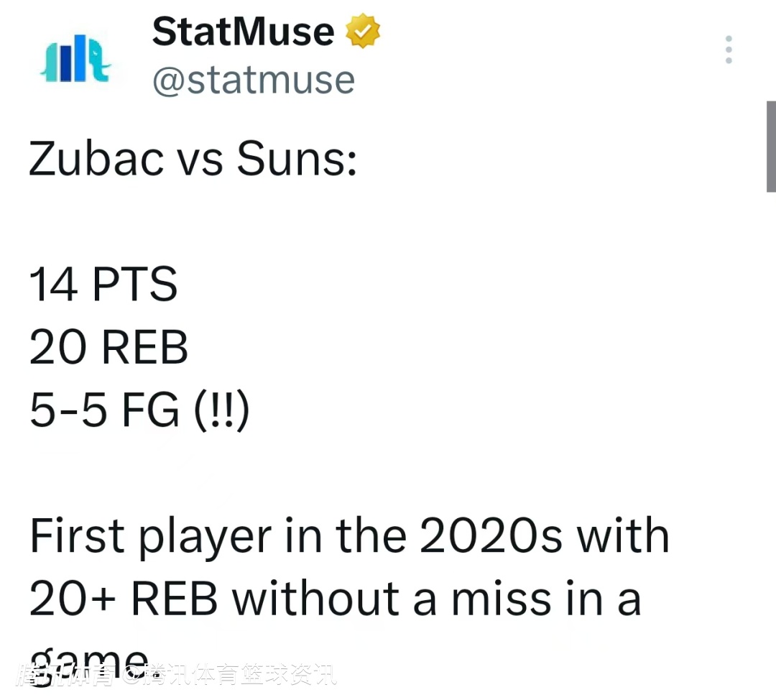776x700 pixels.
Task: Click the @statmuse handle
Action: 253,80
